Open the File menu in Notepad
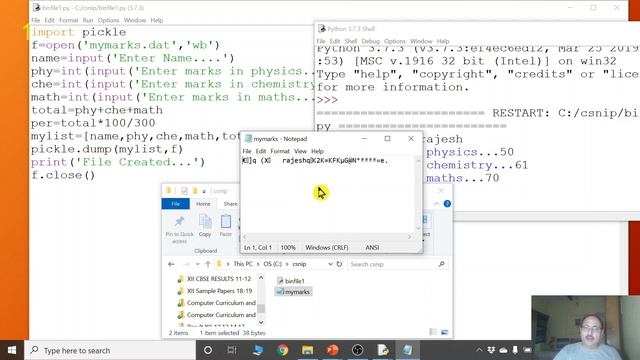 (247, 151)
